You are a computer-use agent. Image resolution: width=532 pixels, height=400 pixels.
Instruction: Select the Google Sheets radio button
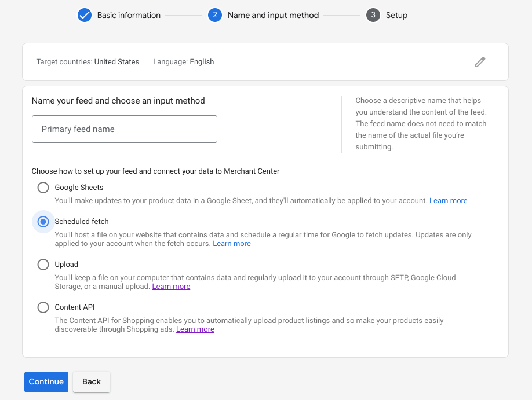pyautogui.click(x=43, y=188)
